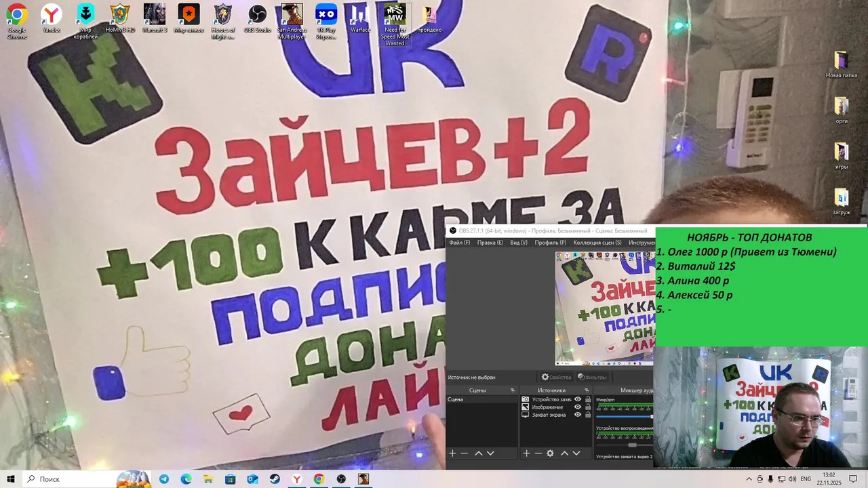868x488 pixels.
Task: Open the Windows Start menu
Action: 11,479
